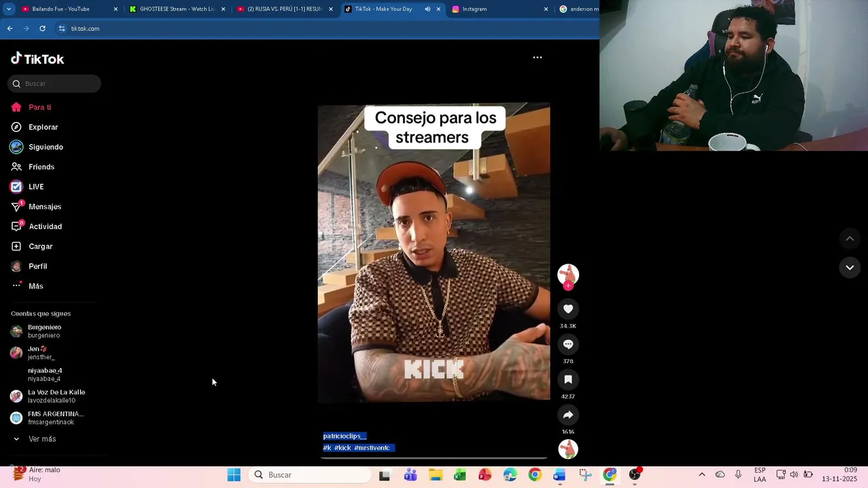Click the #mrstiventc hashtag
The image size is (868, 488).
372,448
